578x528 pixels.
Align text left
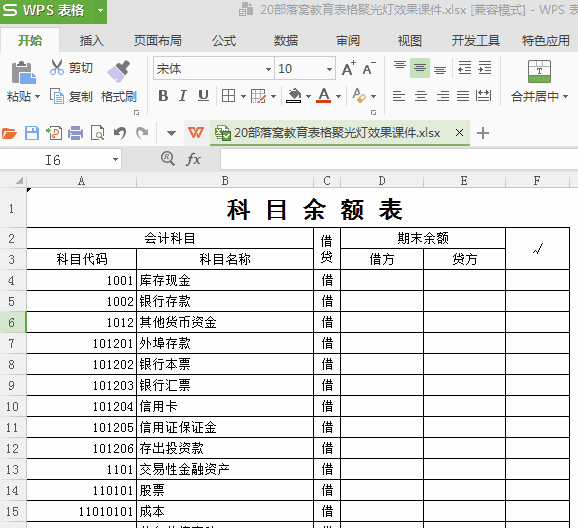pos(399,96)
